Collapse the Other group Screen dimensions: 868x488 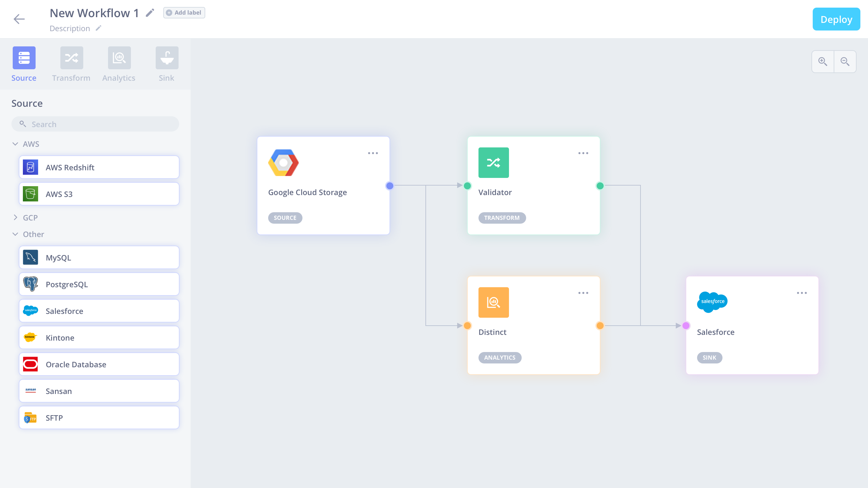pos(15,234)
